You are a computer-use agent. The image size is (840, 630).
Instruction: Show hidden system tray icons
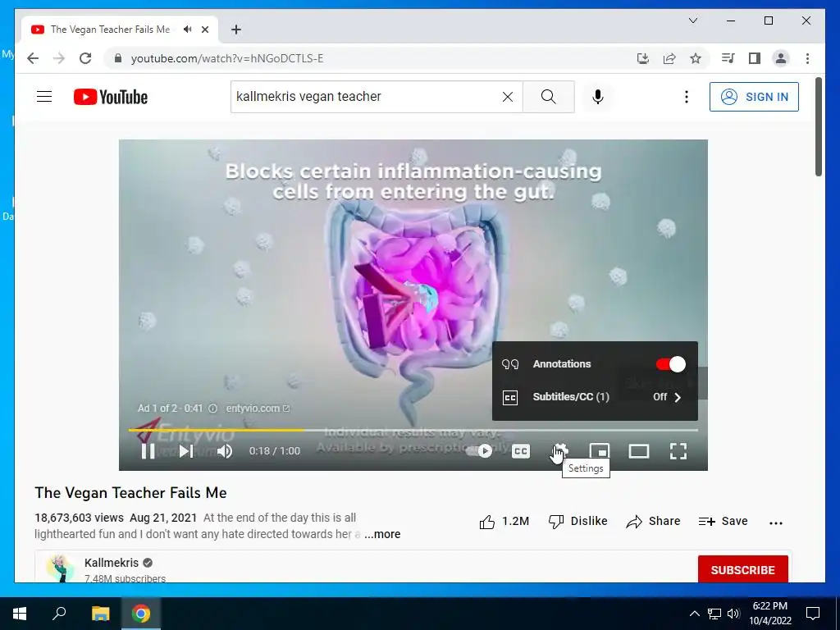(694, 614)
